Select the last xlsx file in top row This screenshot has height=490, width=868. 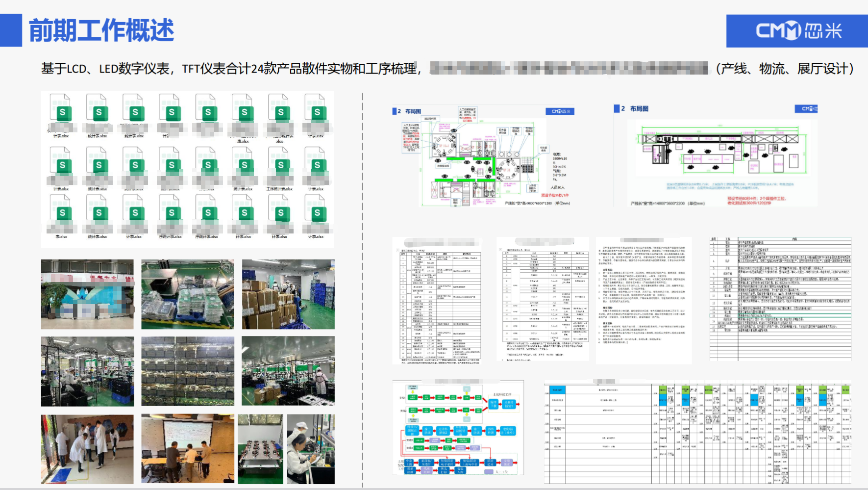click(x=317, y=113)
